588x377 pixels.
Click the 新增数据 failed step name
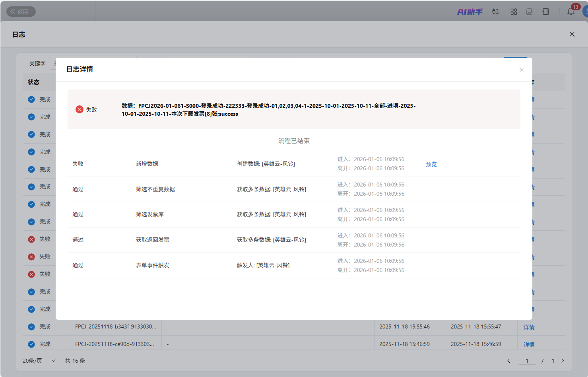147,164
